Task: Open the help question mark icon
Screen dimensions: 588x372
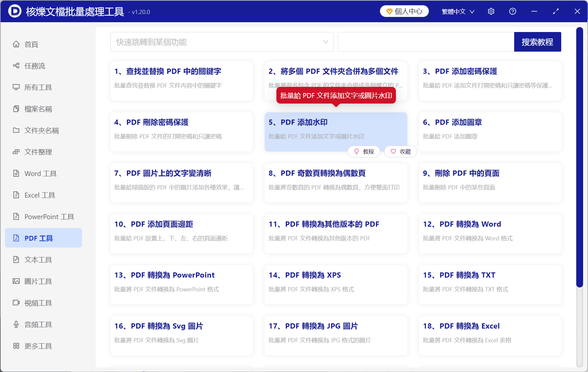Action: click(x=513, y=11)
